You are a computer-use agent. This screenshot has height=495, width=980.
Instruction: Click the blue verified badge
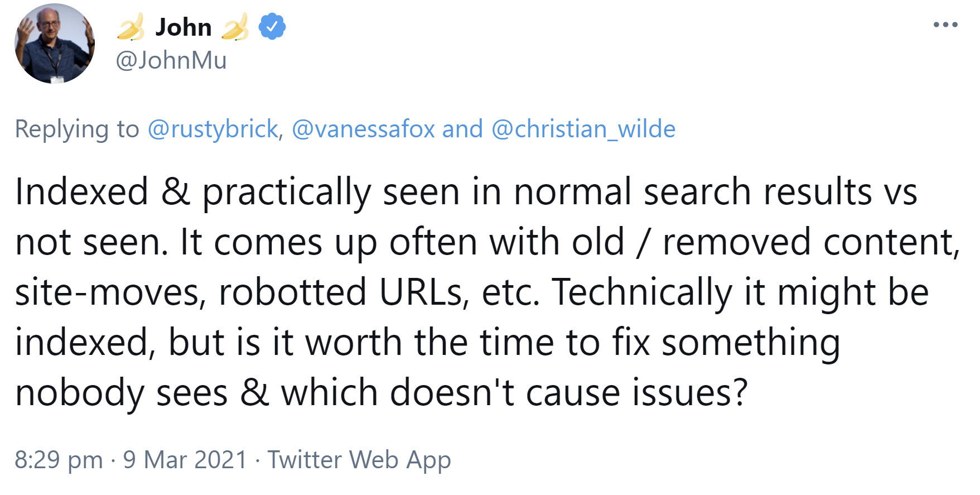click(272, 27)
